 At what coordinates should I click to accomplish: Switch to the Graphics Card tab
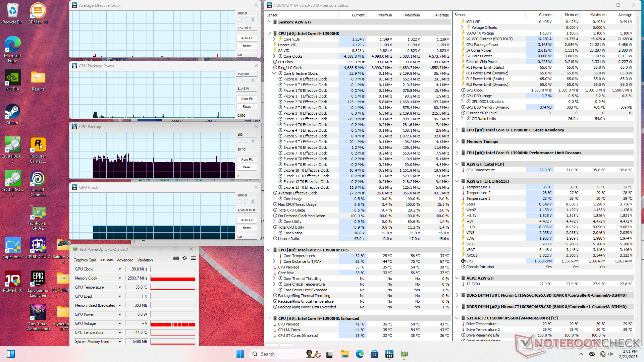tap(85, 260)
